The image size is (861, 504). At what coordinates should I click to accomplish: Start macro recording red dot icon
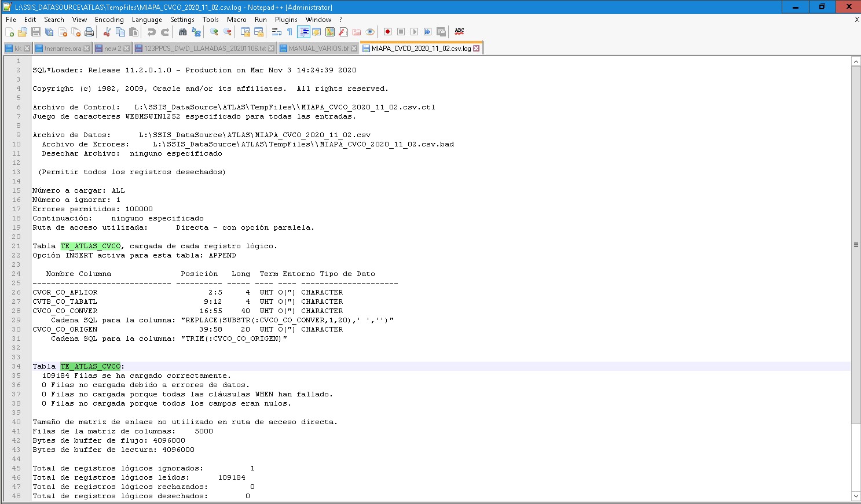[387, 32]
